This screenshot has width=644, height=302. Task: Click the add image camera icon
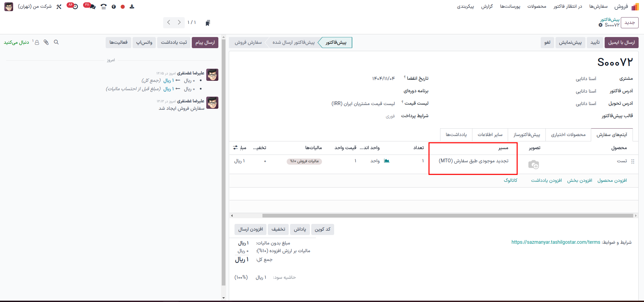click(533, 165)
